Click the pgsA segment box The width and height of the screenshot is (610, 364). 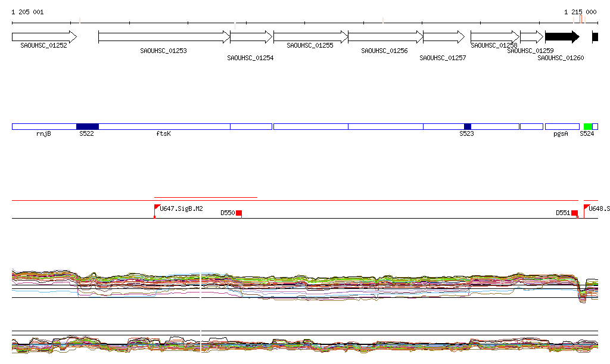(x=562, y=126)
